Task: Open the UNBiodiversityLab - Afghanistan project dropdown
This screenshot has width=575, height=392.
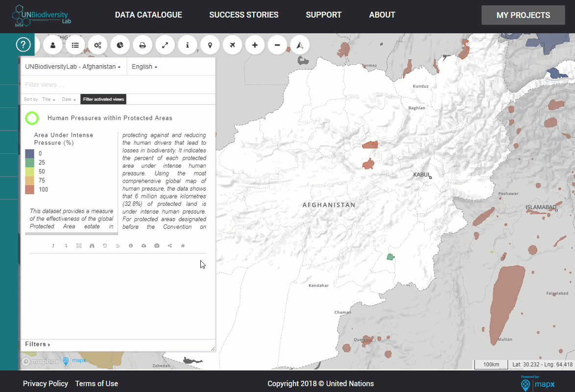Action: point(72,67)
